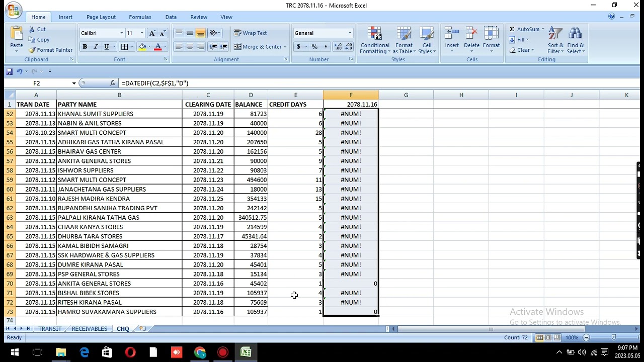Open the TRANSIT sheet tab

pyautogui.click(x=50, y=329)
